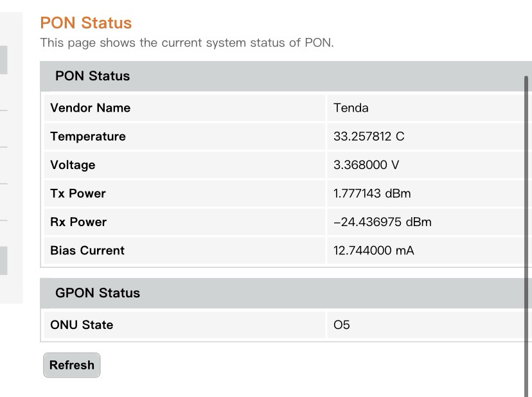The height and width of the screenshot is (397, 532).
Task: Select the 33.257812 C temperature value
Action: click(x=369, y=136)
